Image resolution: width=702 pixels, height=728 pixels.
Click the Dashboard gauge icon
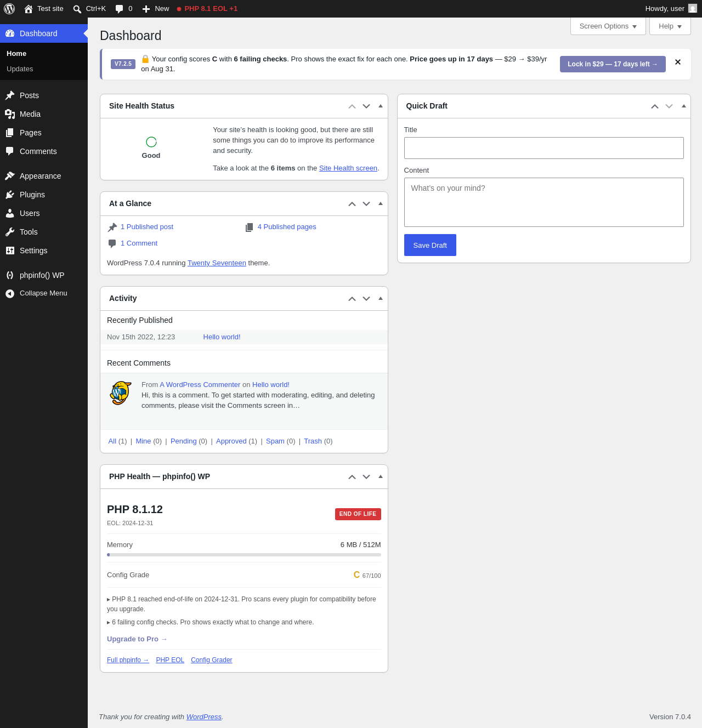pyautogui.click(x=10, y=33)
